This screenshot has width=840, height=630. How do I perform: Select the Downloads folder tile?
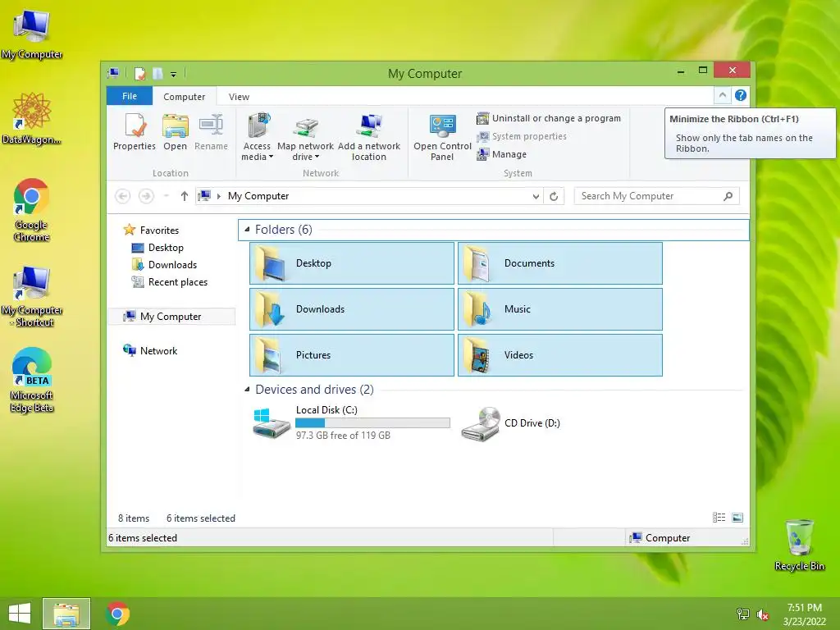tap(352, 309)
